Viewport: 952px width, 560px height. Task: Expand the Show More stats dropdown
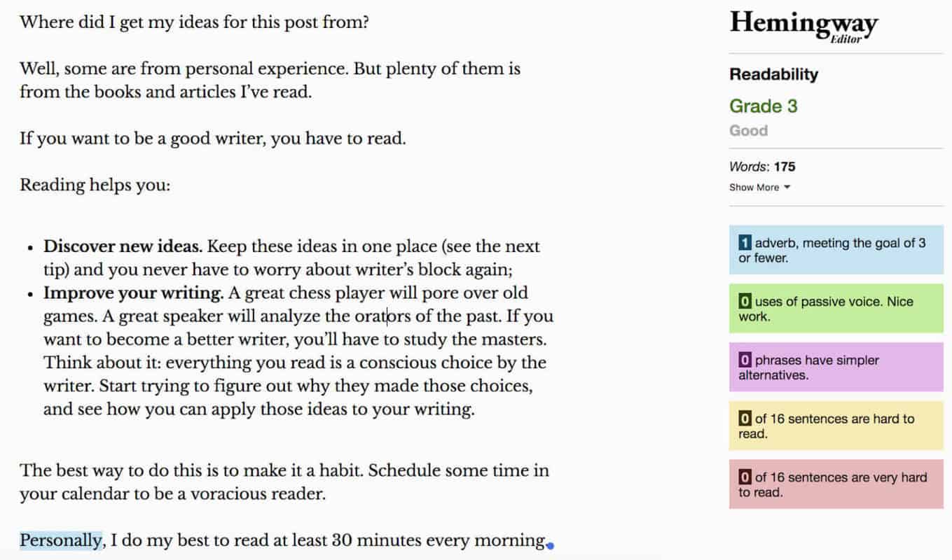point(760,188)
